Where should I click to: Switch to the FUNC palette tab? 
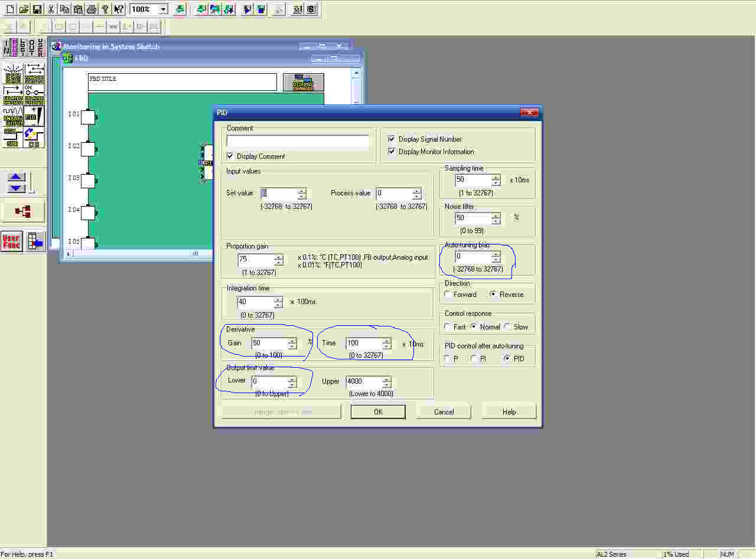pyautogui.click(x=15, y=48)
